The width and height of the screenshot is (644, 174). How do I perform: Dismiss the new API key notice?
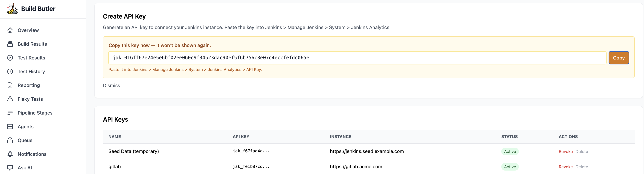[111, 86]
